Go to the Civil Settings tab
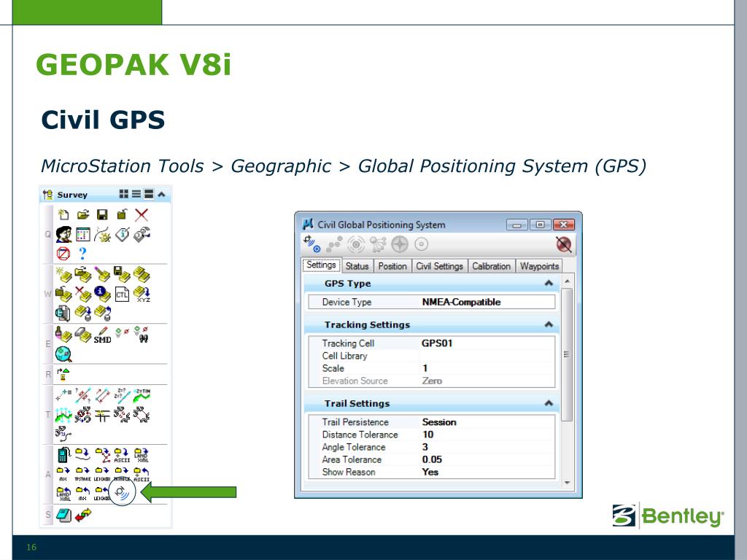 439,266
